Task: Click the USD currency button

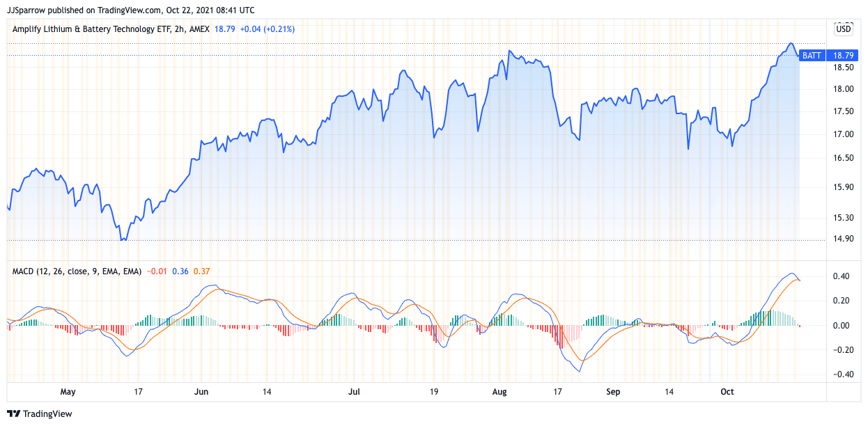Action: [844, 29]
